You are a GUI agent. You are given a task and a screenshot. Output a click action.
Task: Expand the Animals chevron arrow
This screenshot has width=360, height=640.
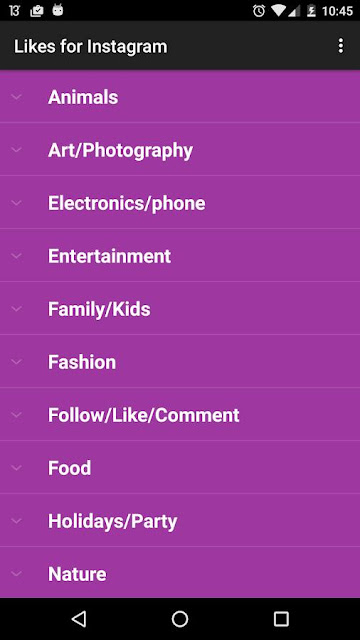tap(16, 97)
